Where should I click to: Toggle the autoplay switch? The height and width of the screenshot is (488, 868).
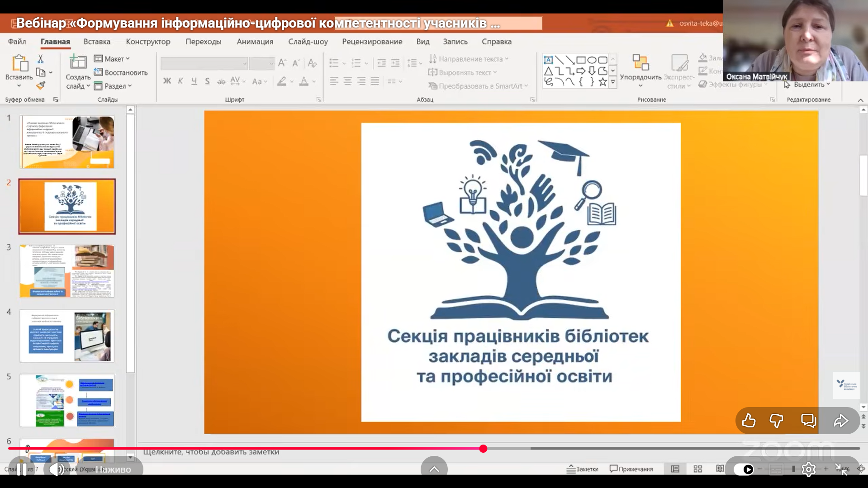coord(743,469)
